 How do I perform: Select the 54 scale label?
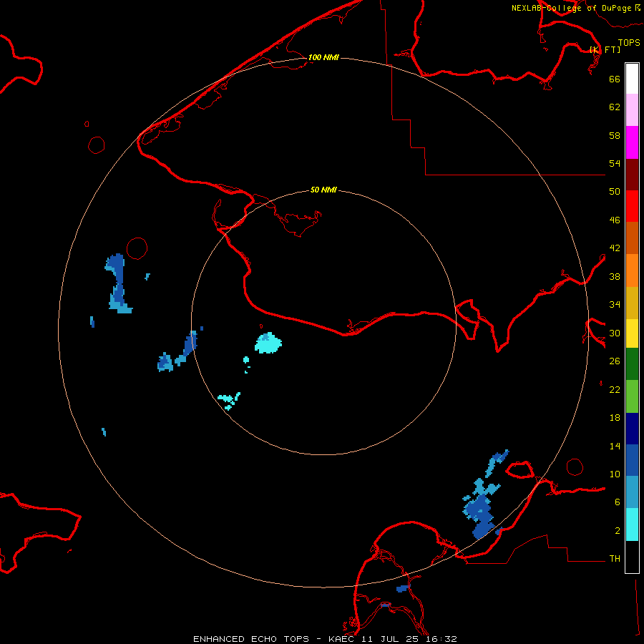tap(615, 163)
